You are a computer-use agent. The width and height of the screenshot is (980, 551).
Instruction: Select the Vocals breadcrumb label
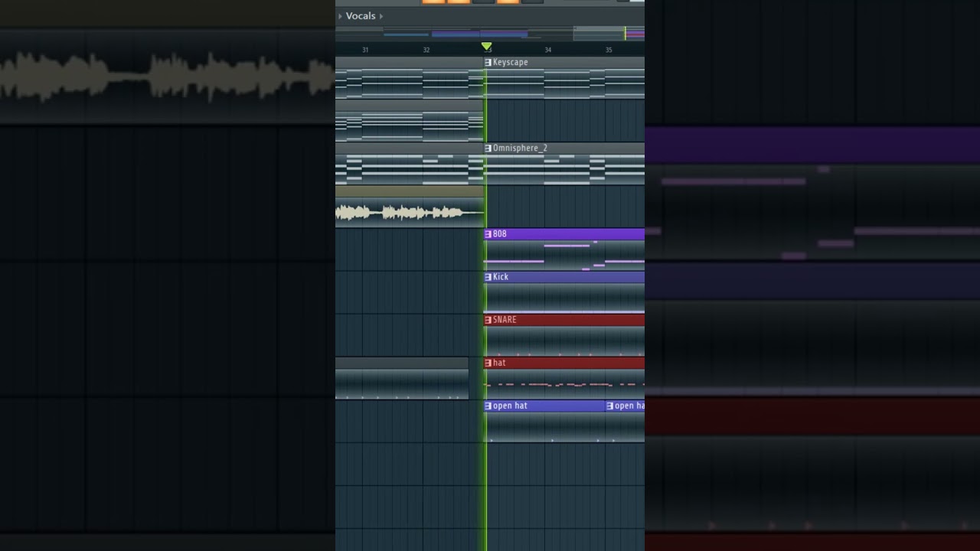pos(361,16)
